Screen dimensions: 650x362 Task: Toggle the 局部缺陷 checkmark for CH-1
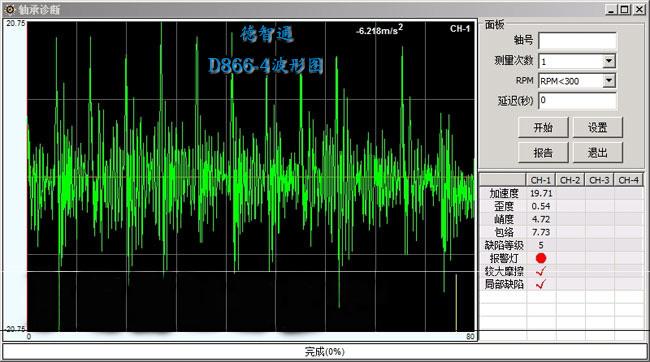[x=541, y=284]
